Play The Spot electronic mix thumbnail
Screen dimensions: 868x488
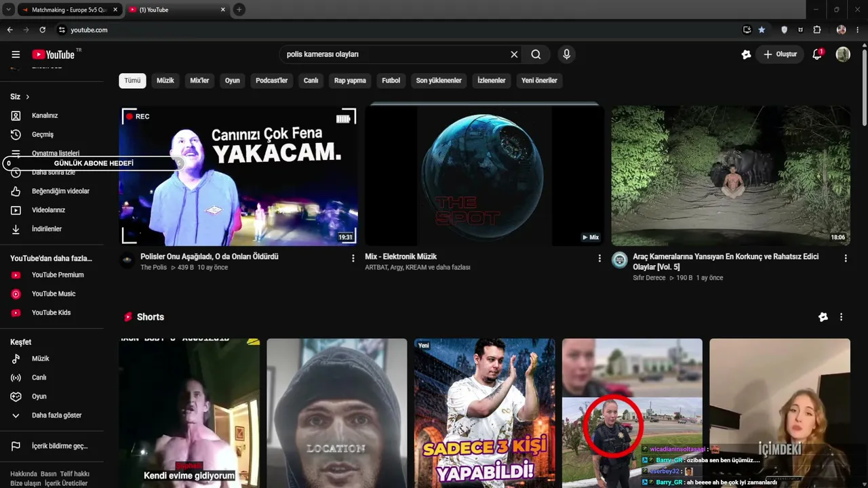484,176
